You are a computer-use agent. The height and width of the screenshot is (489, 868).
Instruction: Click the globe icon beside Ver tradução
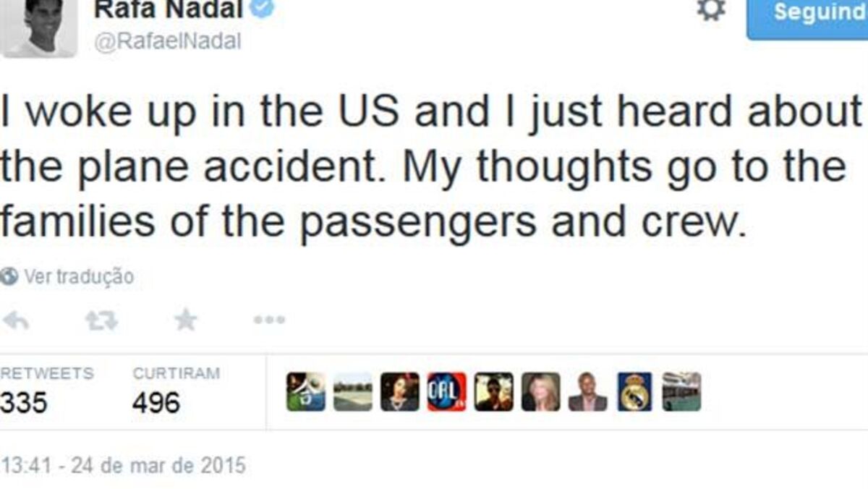pos(9,276)
